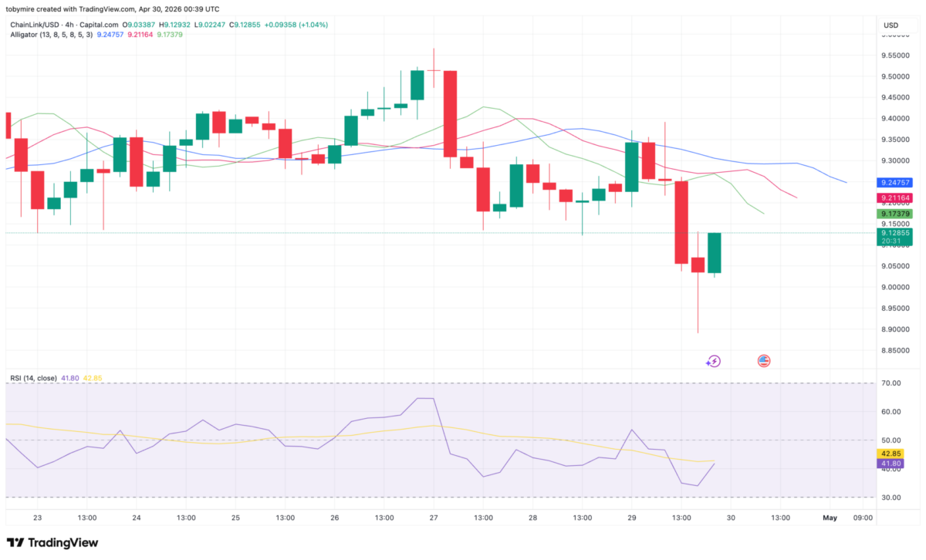Viewport: 926px width, 560px height.
Task: Click the long-wick red candle at the low
Action: pos(698,265)
